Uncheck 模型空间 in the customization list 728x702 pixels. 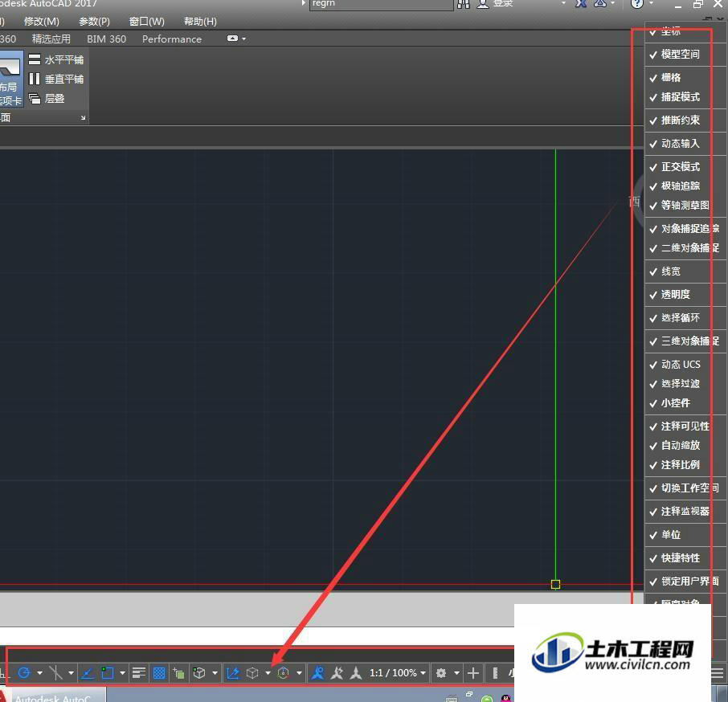click(678, 55)
